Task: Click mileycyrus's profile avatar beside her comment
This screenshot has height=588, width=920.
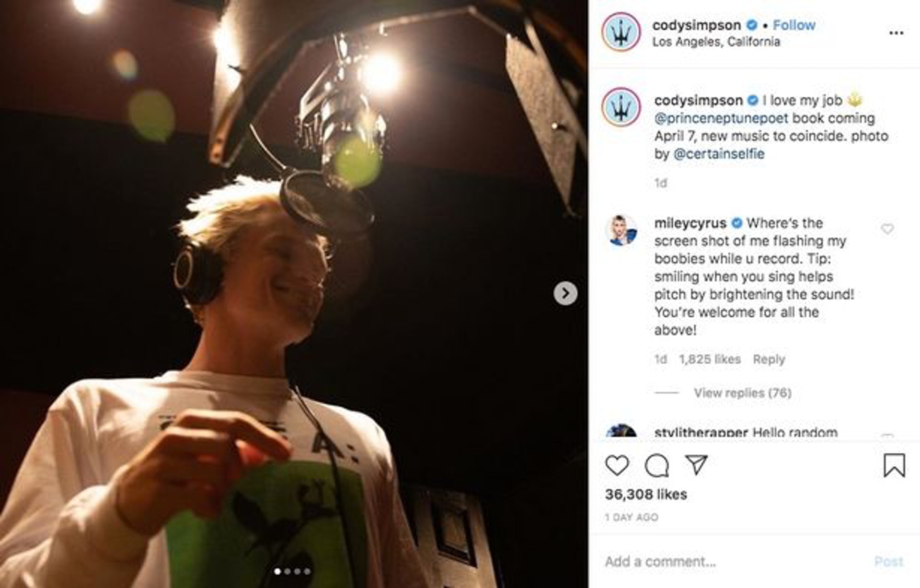Action: pos(621,231)
